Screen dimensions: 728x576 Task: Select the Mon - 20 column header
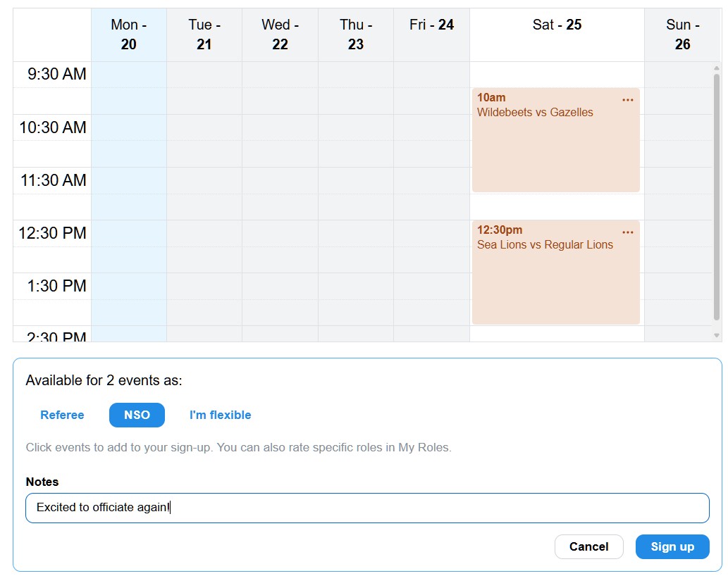pos(128,35)
